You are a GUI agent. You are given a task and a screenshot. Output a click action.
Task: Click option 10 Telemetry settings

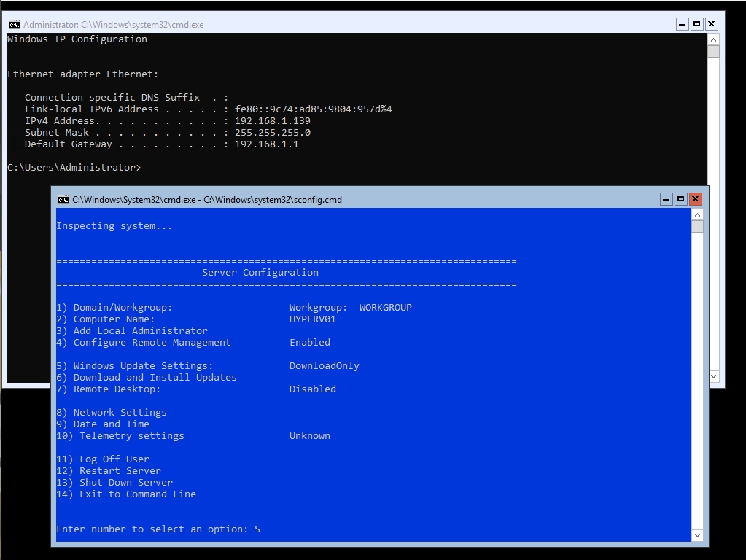(120, 436)
